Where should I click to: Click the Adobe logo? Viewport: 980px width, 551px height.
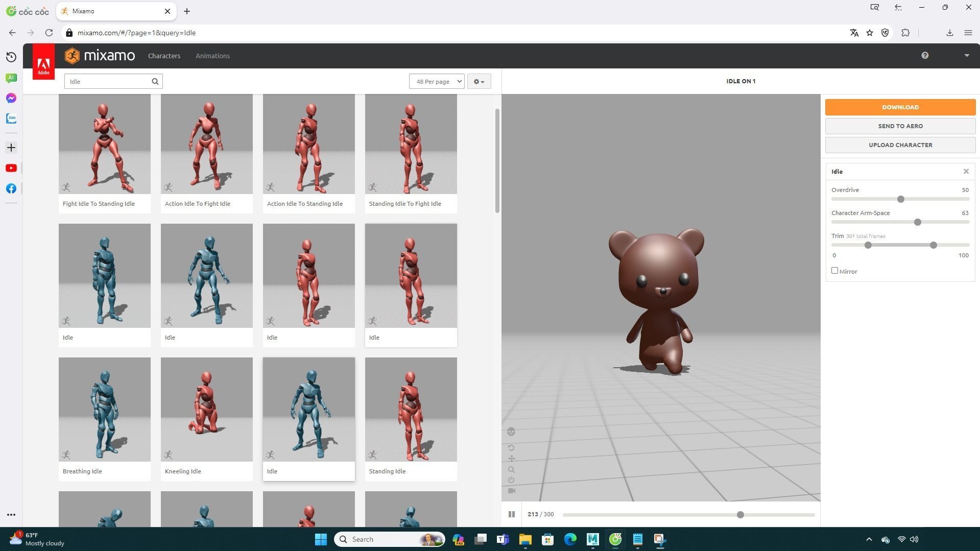coord(43,62)
